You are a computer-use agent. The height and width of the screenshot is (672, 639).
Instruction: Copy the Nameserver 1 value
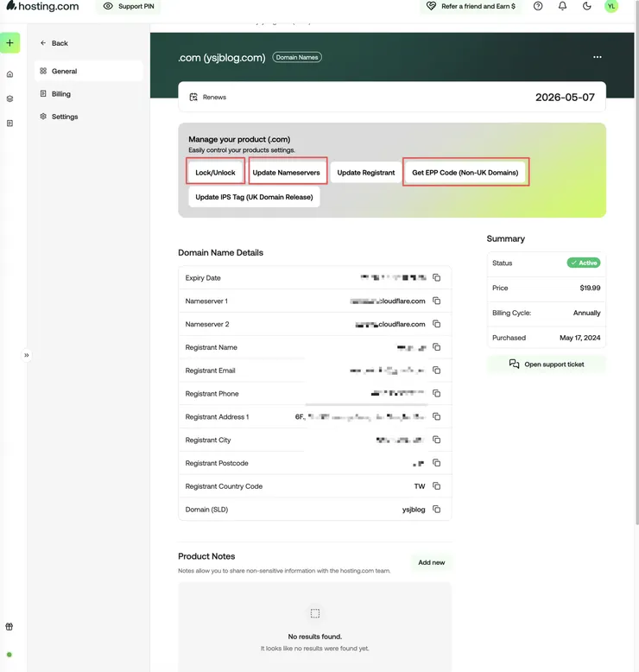tap(436, 301)
